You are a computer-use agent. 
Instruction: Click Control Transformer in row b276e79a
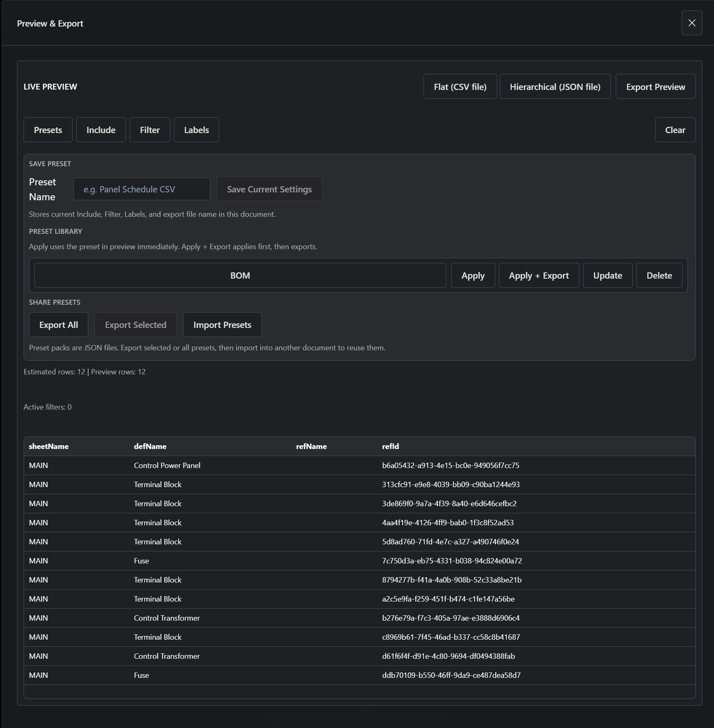pyautogui.click(x=167, y=618)
